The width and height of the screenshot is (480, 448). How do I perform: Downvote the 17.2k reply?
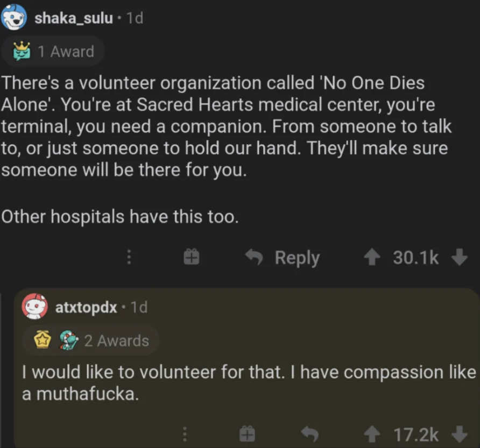point(459,434)
